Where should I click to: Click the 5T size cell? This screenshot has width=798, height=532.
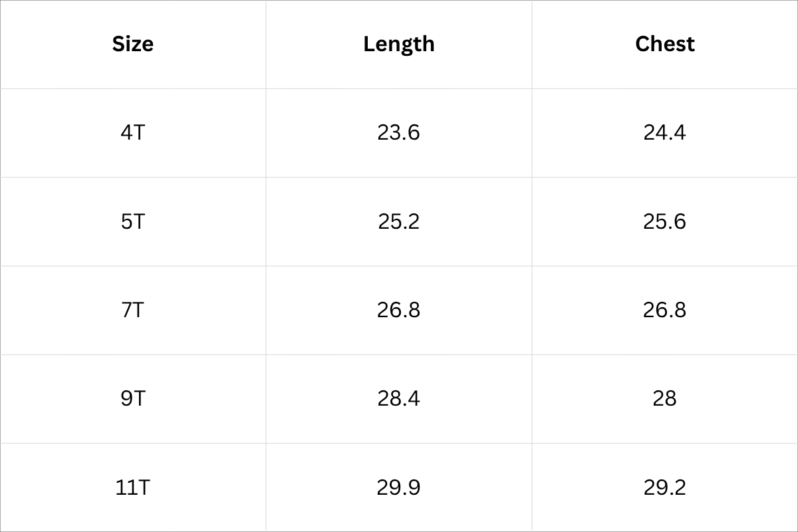click(x=133, y=221)
